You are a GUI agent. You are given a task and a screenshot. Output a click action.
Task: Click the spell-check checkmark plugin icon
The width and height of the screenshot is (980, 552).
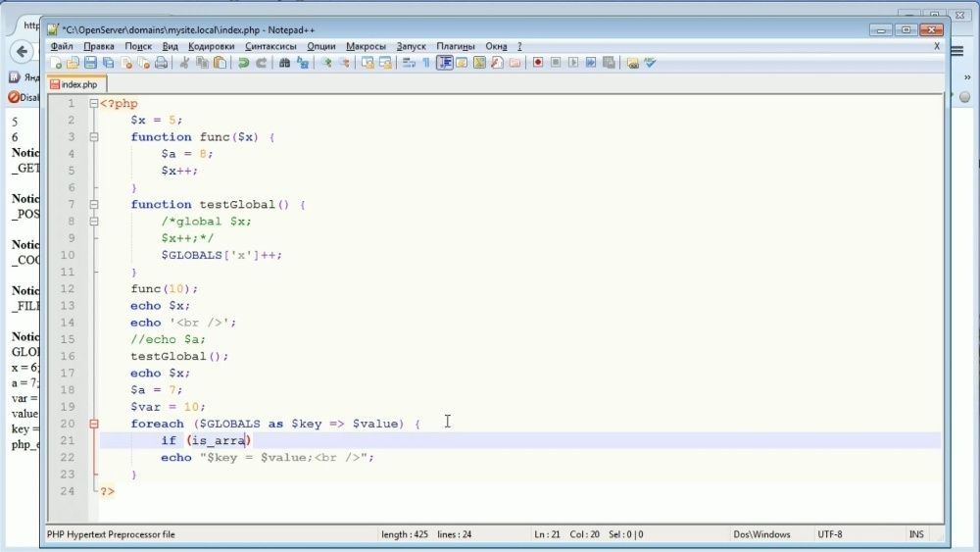(650, 63)
